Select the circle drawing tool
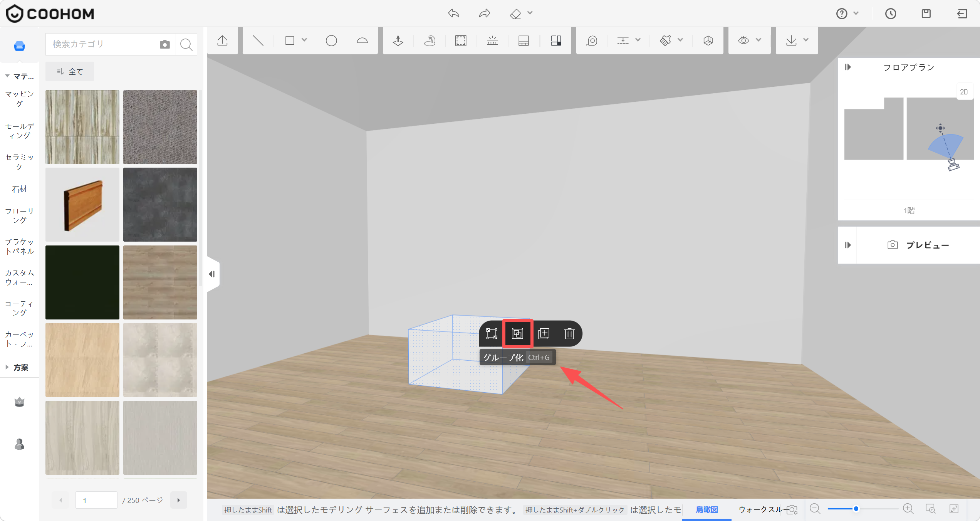Viewport: 980px width, 521px height. coord(331,40)
